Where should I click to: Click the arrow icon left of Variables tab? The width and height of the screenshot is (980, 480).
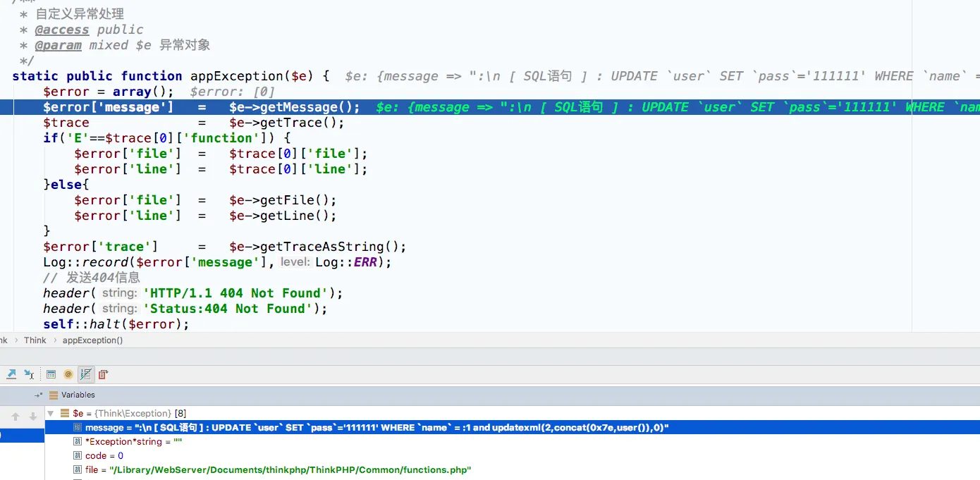click(38, 395)
